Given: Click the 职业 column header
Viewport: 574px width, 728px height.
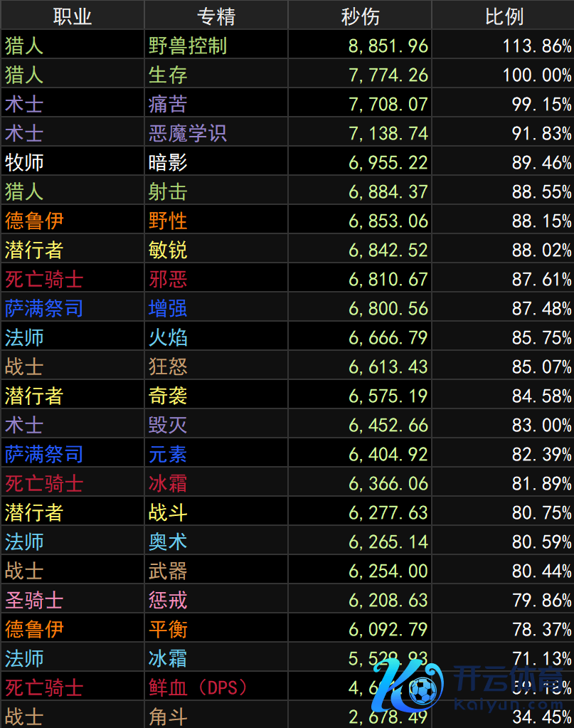Looking at the screenshot, I should [x=73, y=16].
